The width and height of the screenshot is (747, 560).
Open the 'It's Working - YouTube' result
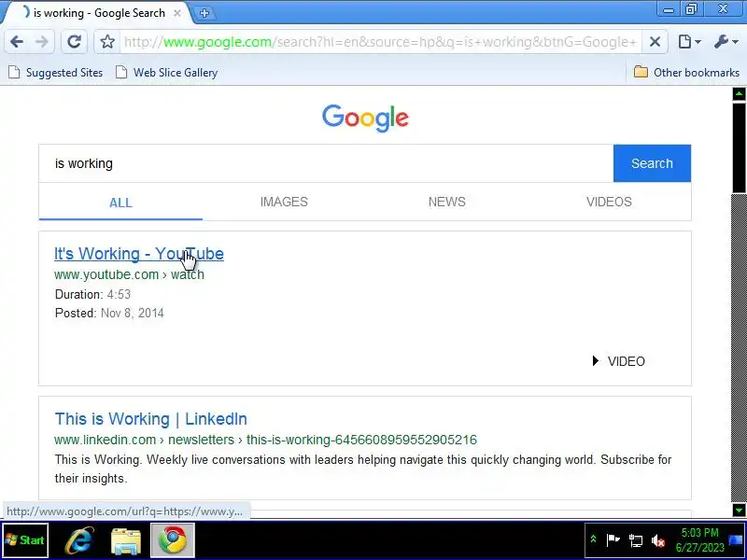pos(138,254)
